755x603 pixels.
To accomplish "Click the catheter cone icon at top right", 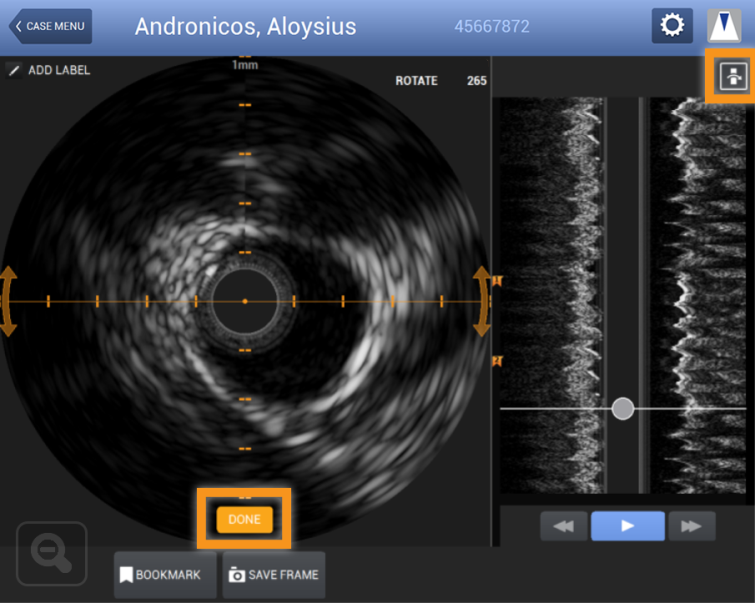I will 724,25.
